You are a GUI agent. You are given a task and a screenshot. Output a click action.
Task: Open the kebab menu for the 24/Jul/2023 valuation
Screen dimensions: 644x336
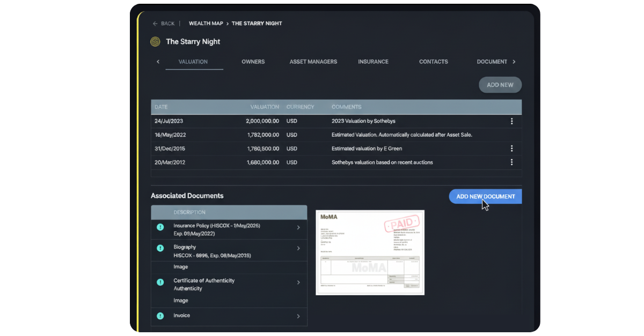tap(511, 121)
